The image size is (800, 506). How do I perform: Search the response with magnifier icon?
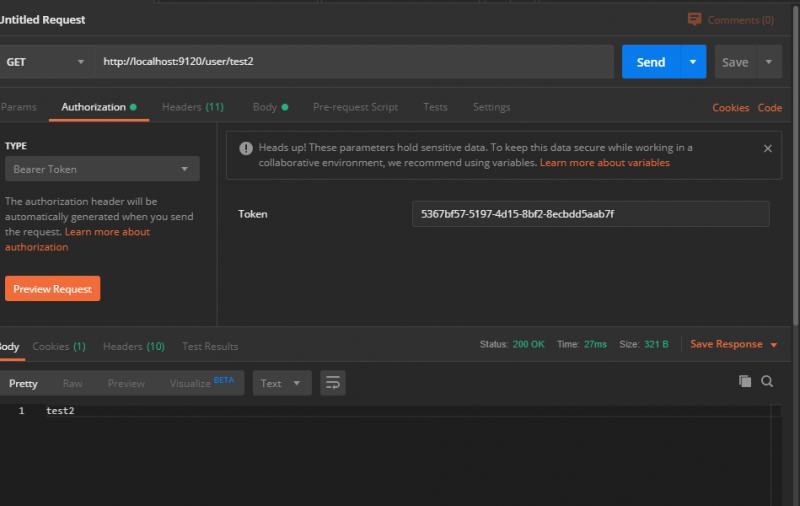[767, 381]
